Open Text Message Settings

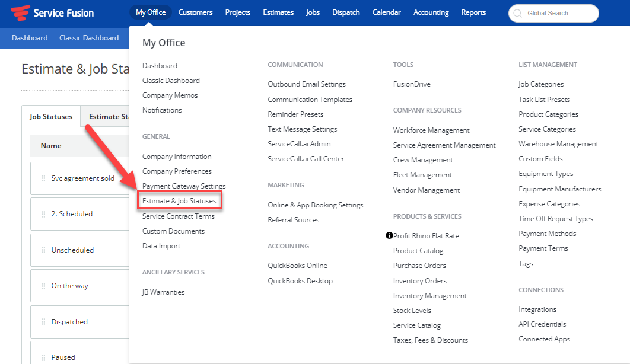(302, 129)
